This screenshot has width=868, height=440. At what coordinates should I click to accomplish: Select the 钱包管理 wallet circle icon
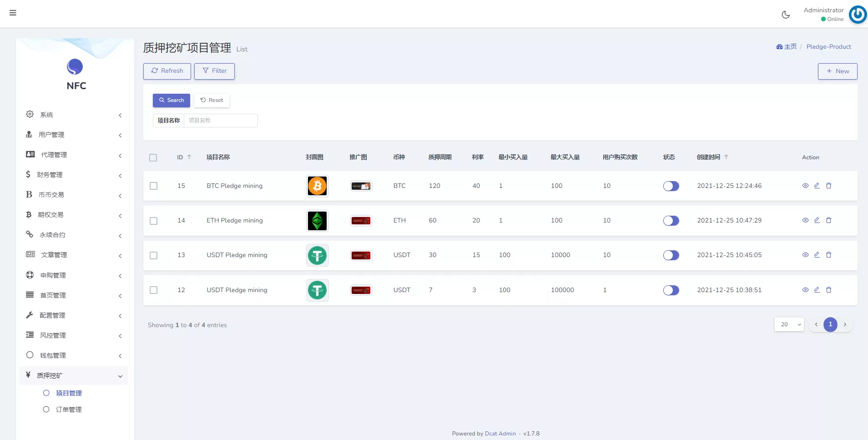click(29, 355)
